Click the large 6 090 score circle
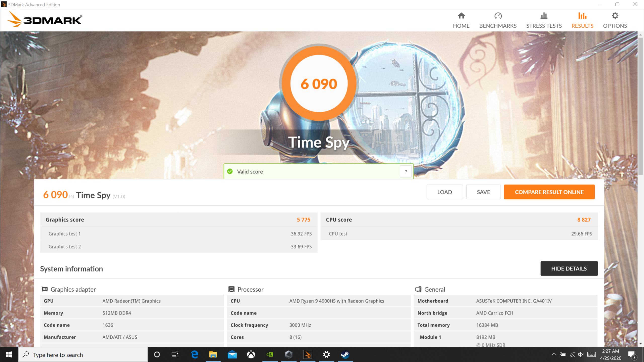This screenshot has width=644, height=362. click(x=319, y=84)
